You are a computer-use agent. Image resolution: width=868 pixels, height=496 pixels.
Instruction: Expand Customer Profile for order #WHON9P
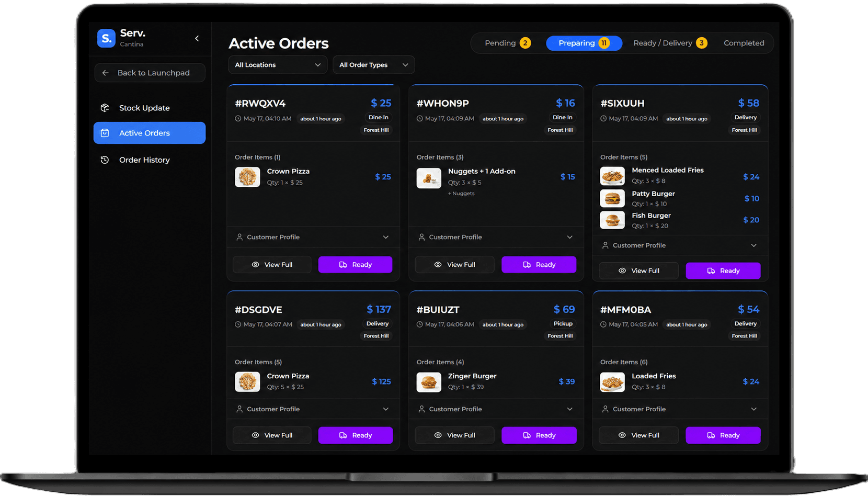point(496,237)
